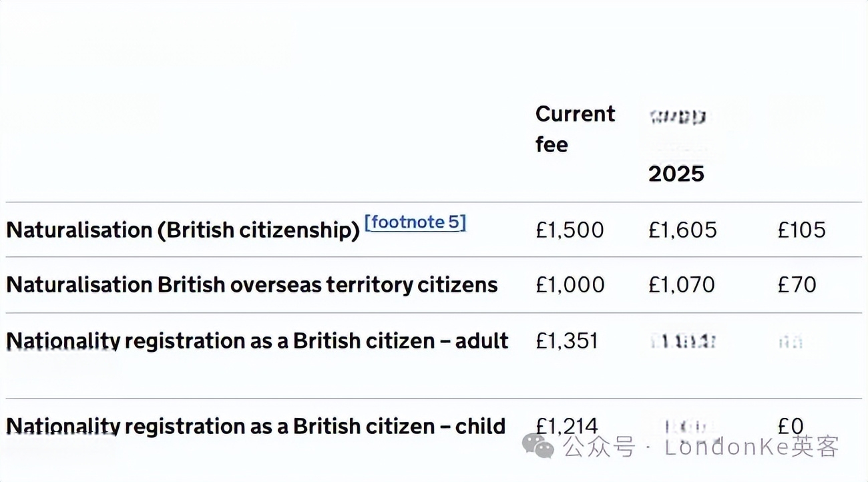Click the £1,605 new fee value
The image size is (868, 482).
point(682,230)
